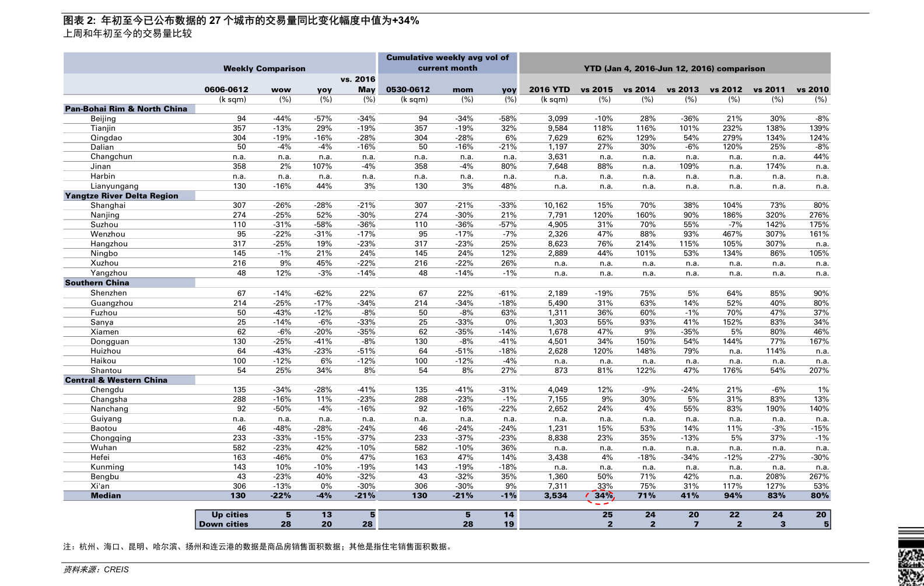
Task: Select the footnote beginning 注：杭州、海口
Action: point(258,547)
